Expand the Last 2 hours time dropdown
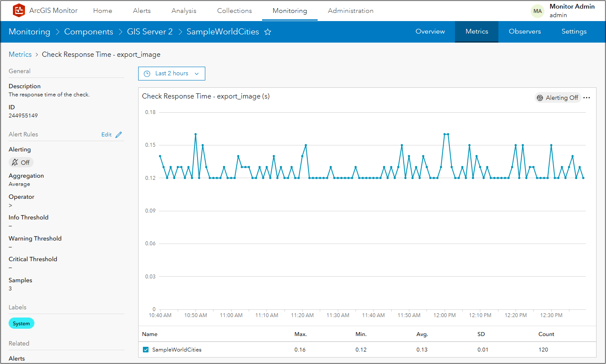The image size is (606, 364). tap(172, 74)
